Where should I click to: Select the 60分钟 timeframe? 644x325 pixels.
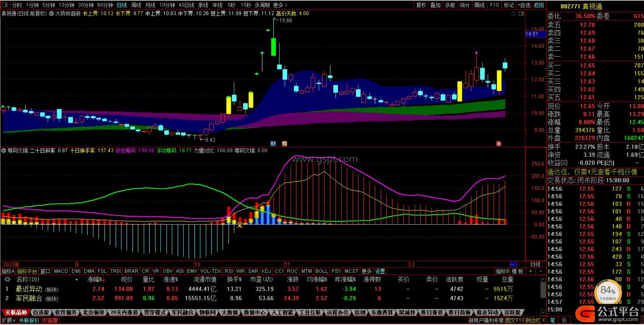point(105,5)
